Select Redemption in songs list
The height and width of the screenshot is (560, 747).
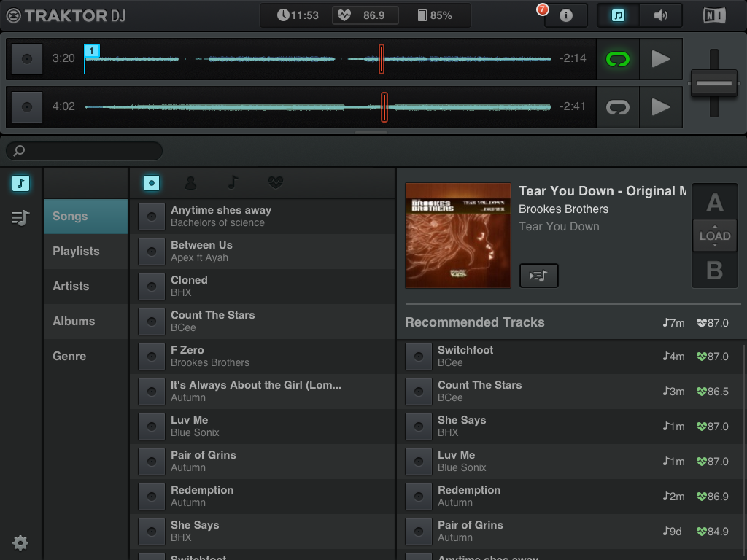263,496
